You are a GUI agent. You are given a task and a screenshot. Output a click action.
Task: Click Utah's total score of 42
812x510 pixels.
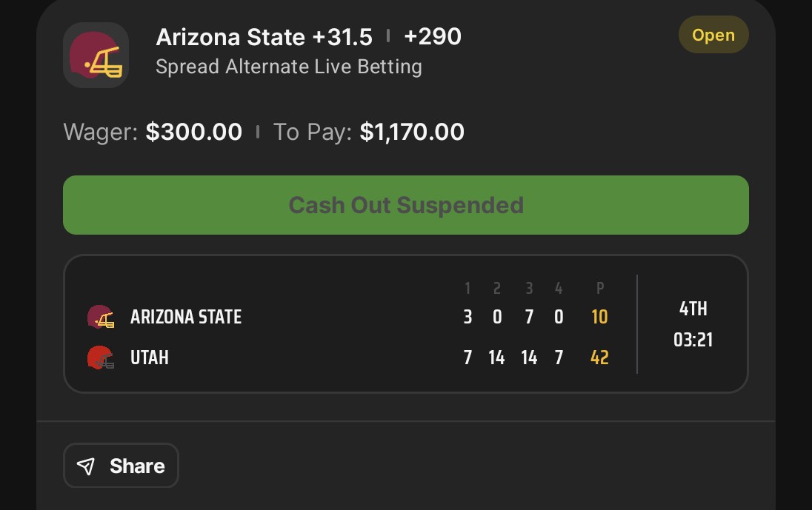pyautogui.click(x=599, y=358)
